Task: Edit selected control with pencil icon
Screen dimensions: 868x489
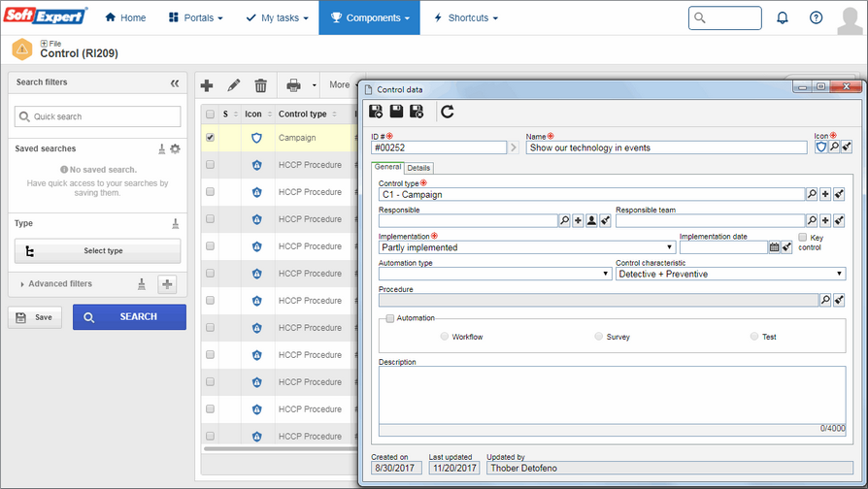Action: coord(234,85)
